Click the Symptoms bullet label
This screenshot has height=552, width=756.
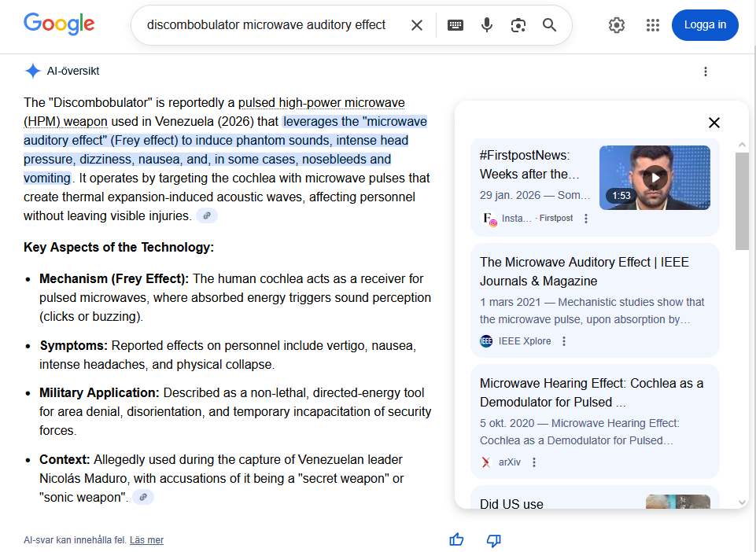(73, 346)
